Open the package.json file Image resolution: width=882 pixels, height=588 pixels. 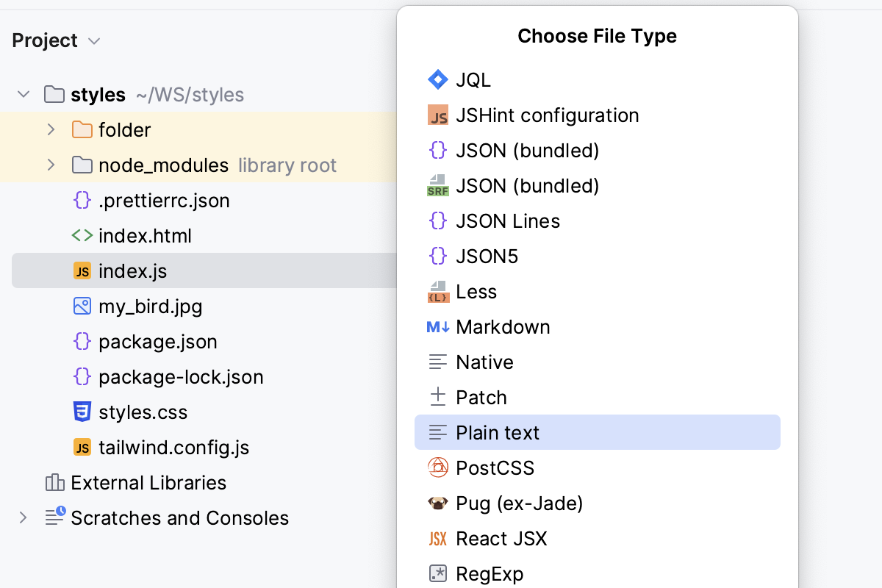point(158,341)
